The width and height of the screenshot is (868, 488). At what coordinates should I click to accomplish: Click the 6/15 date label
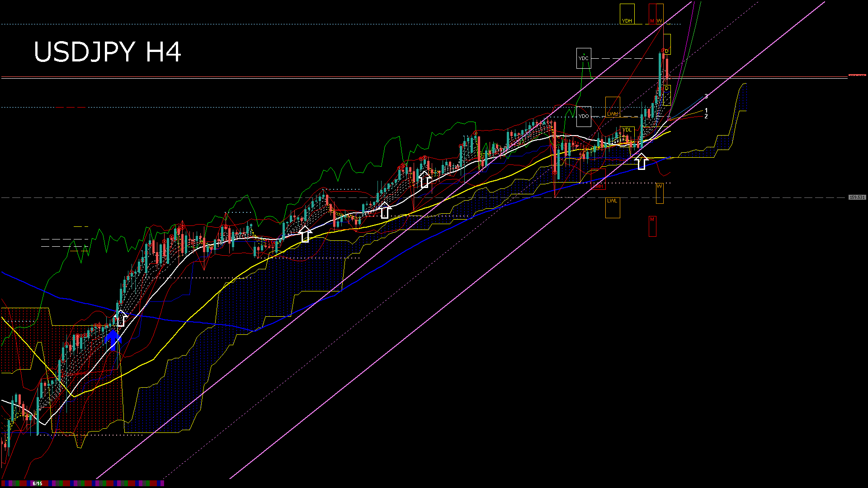[38, 483]
